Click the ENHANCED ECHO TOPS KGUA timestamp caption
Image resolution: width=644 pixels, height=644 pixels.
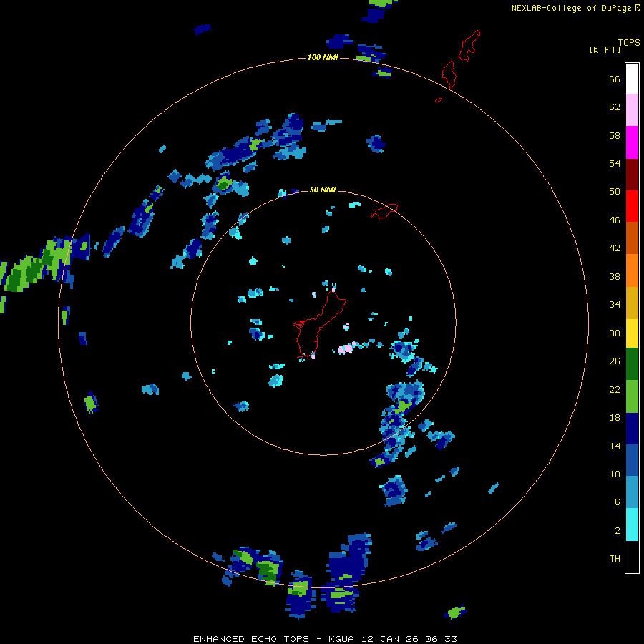tap(325, 639)
